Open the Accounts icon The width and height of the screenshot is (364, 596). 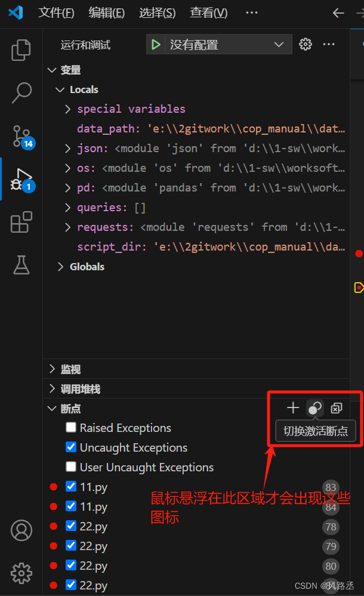tap(21, 530)
